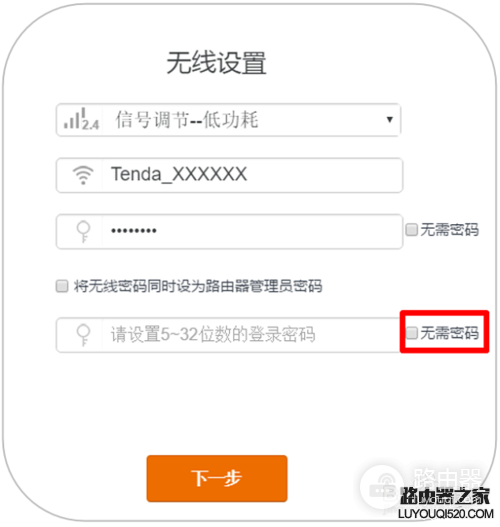This screenshot has height=527, width=500.
Task: Click the key icon beside the wireless password dots
Action: click(x=83, y=231)
